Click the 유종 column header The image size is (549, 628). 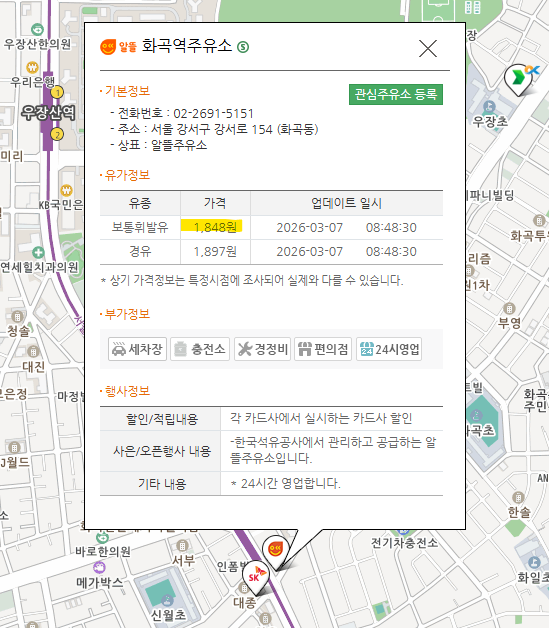[140, 203]
